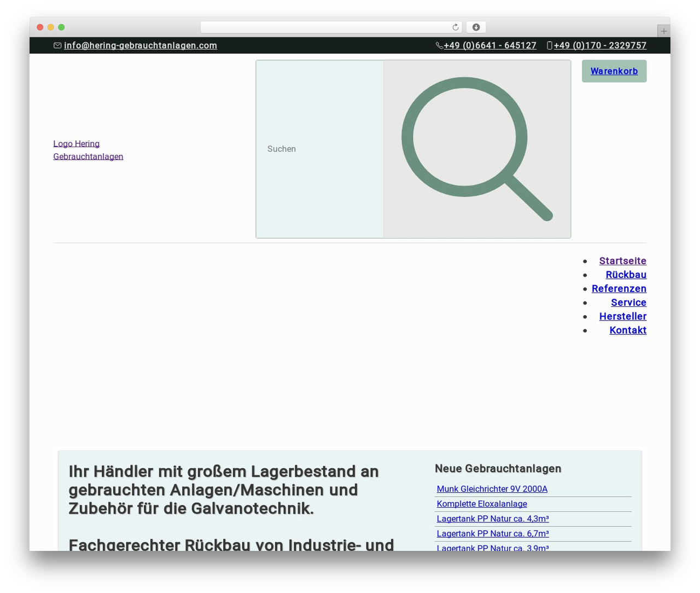This screenshot has height=593, width=700.
Task: Close the browser window with red button
Action: click(40, 27)
